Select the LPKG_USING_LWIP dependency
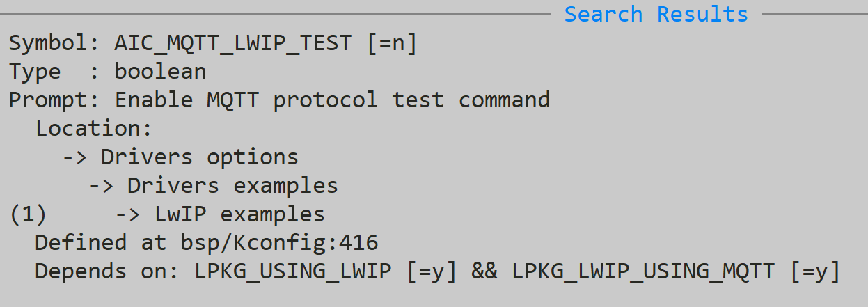Viewport: 868px width, 307px height. (292, 271)
